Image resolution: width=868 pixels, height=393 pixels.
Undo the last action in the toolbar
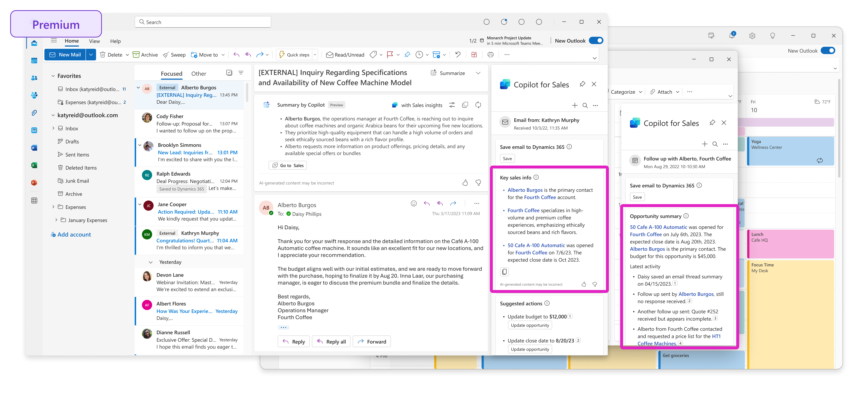tap(458, 54)
